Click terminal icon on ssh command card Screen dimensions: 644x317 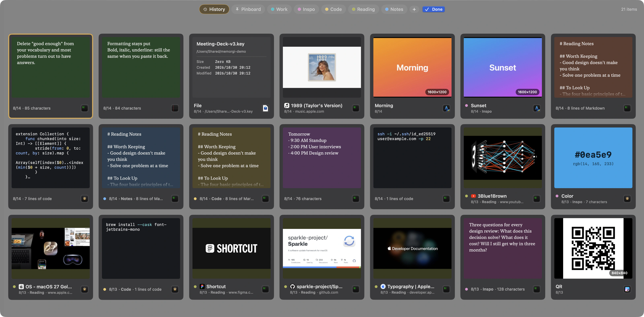click(x=447, y=199)
